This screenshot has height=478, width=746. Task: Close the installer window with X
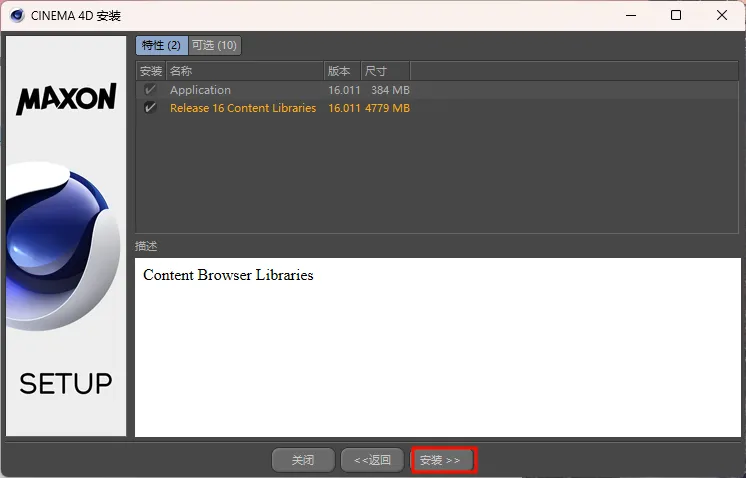click(x=722, y=15)
